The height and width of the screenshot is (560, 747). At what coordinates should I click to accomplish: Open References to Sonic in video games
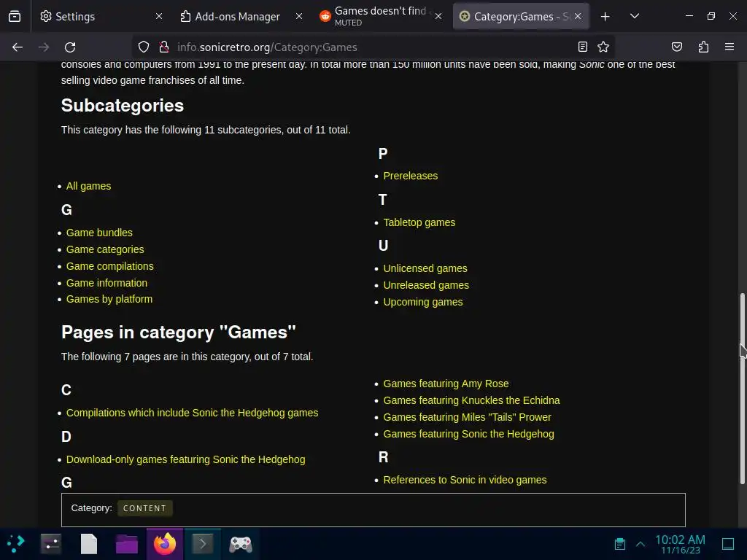pos(465,480)
